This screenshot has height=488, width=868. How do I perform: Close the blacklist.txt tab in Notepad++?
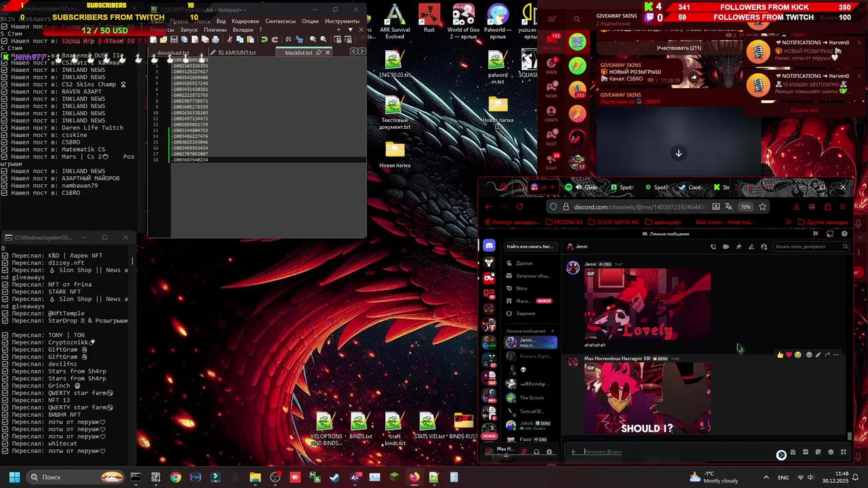(328, 52)
